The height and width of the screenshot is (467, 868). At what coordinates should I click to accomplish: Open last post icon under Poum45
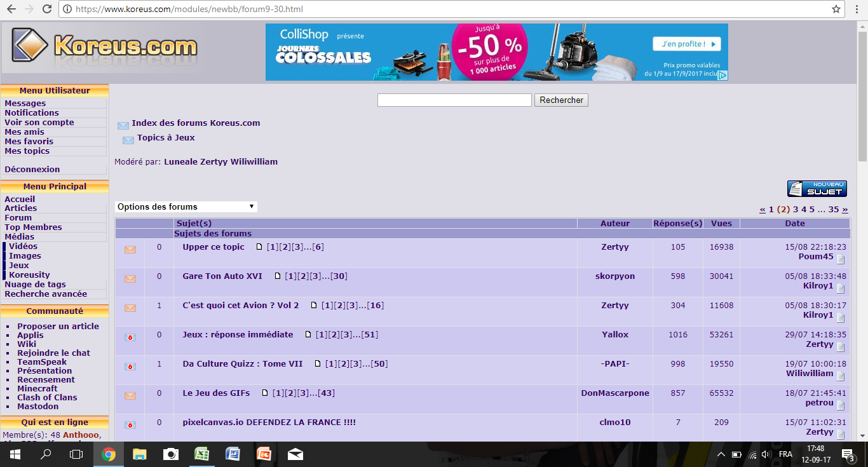841,259
